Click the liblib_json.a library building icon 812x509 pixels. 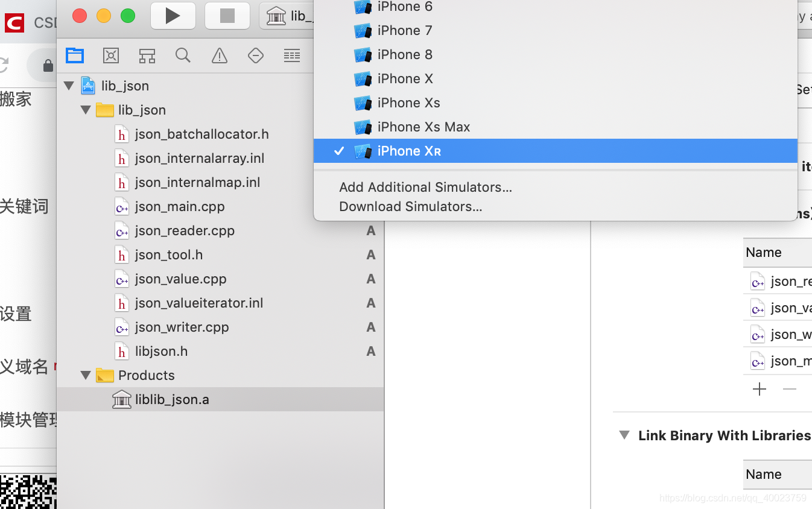tap(122, 399)
